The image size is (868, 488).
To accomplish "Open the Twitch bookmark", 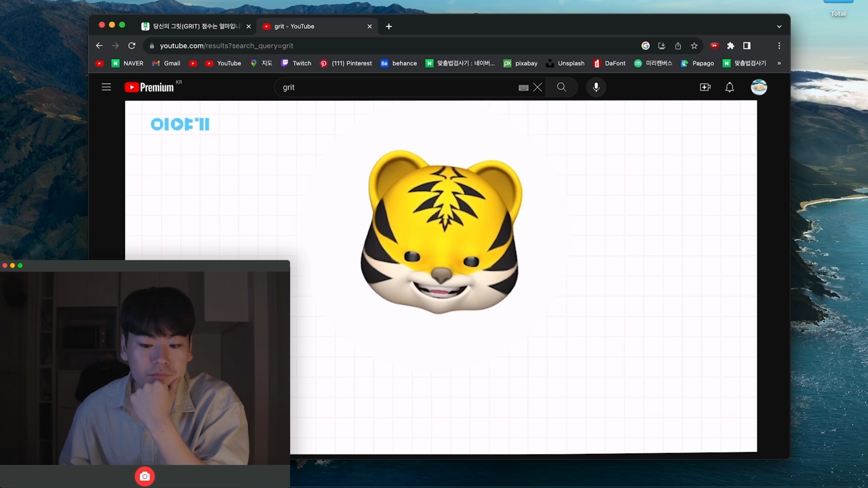I will tap(297, 63).
